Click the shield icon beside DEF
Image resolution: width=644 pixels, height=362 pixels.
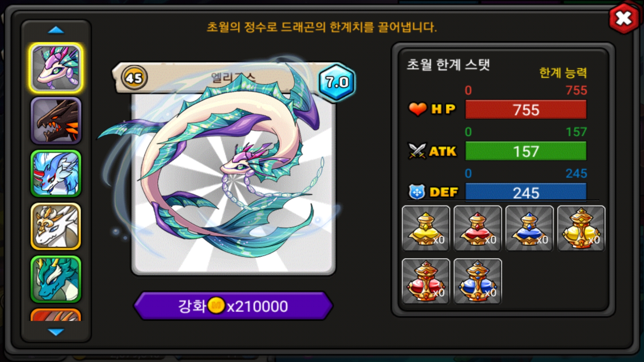coord(417,192)
